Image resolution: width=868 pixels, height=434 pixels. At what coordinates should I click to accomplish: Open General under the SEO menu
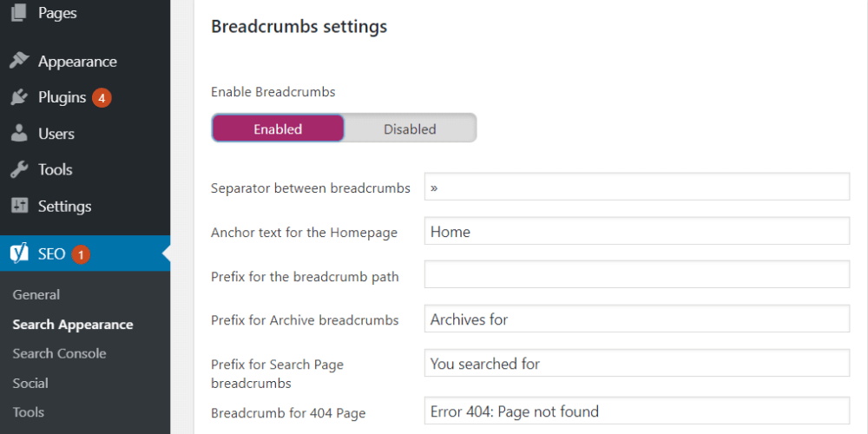click(36, 295)
